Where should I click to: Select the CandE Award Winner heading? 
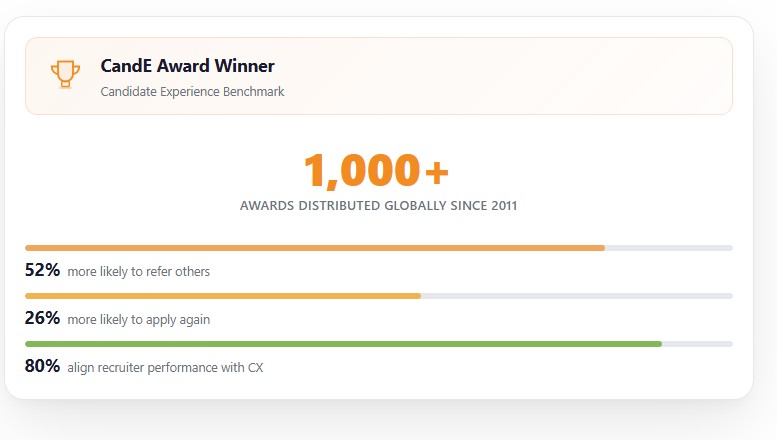pos(187,66)
